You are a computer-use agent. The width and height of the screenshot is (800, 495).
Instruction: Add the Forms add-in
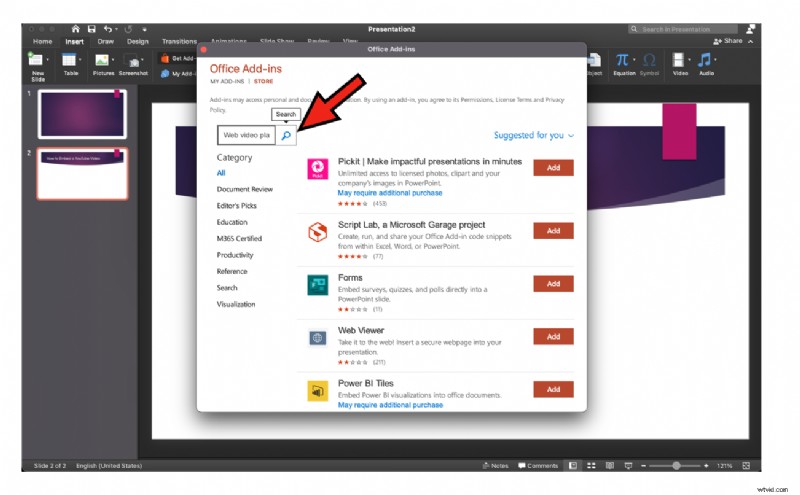[554, 284]
